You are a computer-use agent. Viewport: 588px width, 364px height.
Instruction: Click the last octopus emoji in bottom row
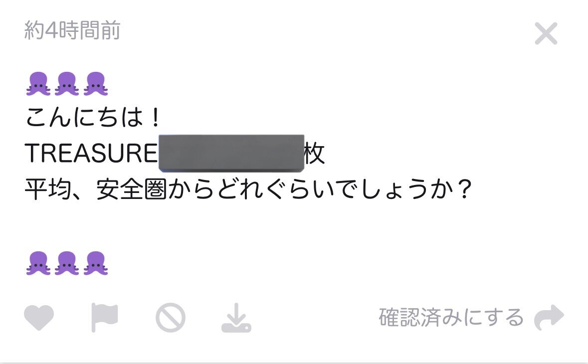tap(96, 263)
